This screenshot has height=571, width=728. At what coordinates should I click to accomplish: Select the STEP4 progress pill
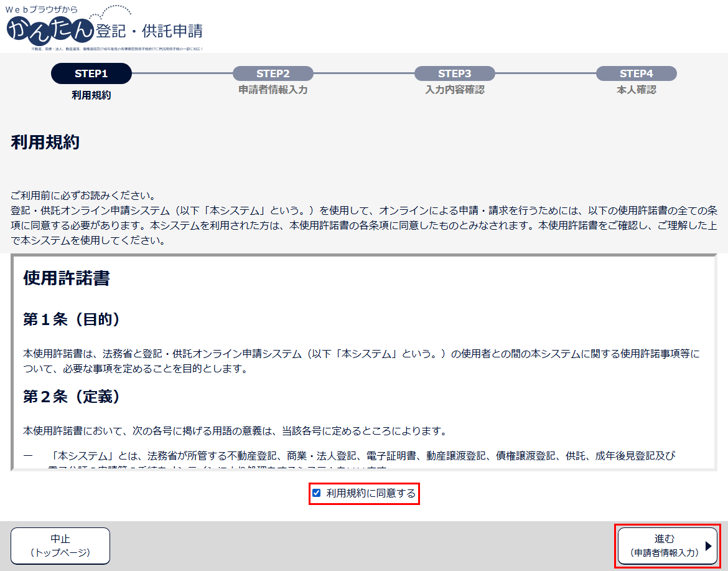[636, 73]
